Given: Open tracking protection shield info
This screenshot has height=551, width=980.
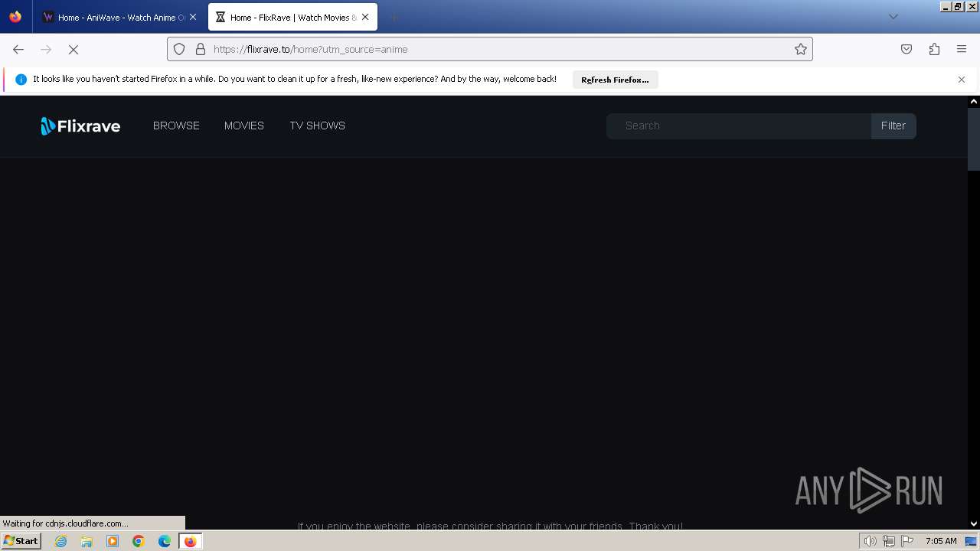Looking at the screenshot, I should 179,49.
